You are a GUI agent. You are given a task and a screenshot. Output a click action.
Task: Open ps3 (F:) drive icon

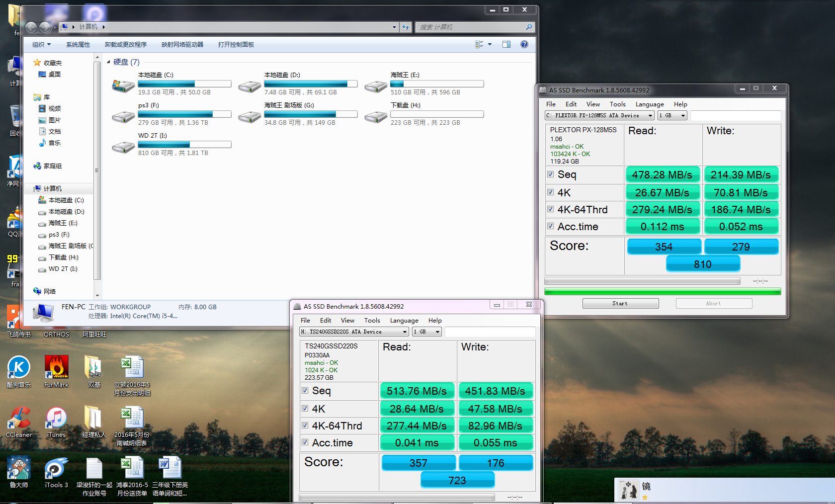pos(123,117)
